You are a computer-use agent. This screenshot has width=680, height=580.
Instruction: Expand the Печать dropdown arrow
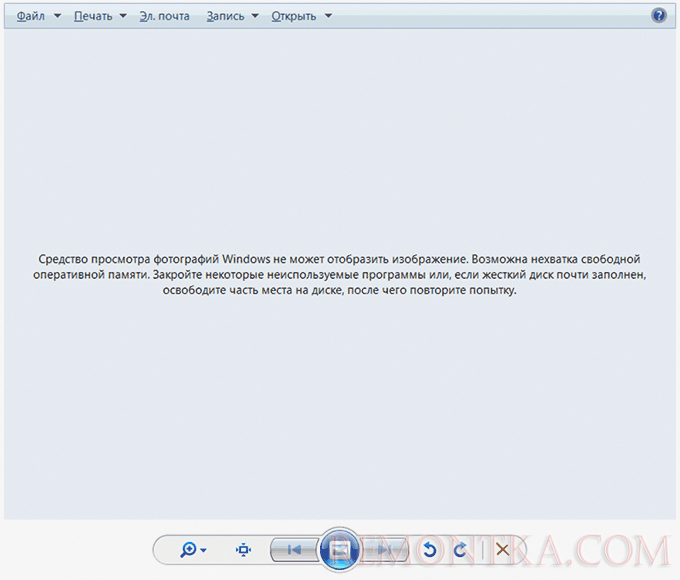click(x=123, y=16)
